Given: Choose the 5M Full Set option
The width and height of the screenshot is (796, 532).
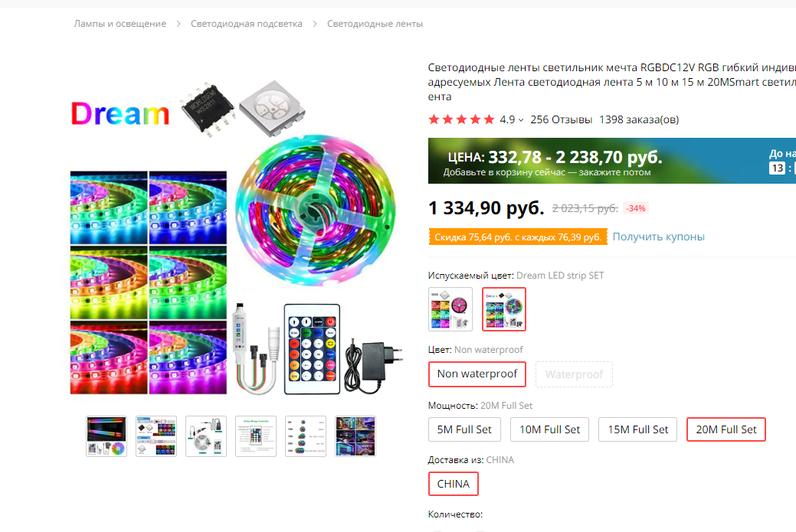Looking at the screenshot, I should [x=464, y=429].
